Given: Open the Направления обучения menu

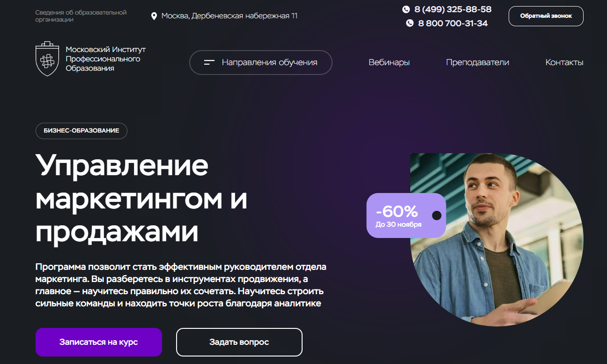Looking at the screenshot, I should 260,62.
